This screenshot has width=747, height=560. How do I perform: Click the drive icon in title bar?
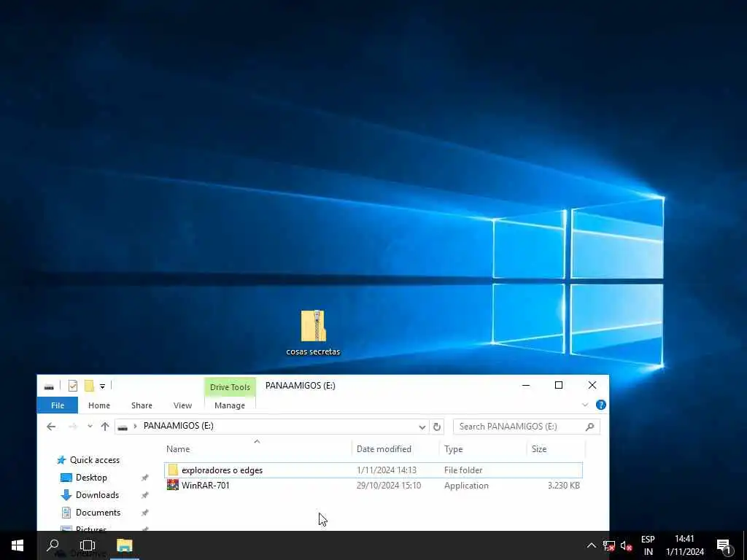[49, 386]
